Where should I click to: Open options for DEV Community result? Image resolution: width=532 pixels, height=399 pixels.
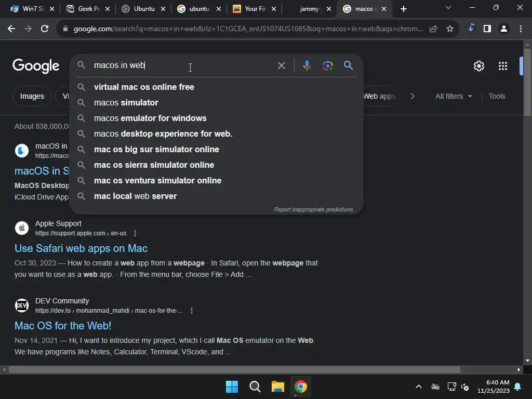click(x=192, y=311)
